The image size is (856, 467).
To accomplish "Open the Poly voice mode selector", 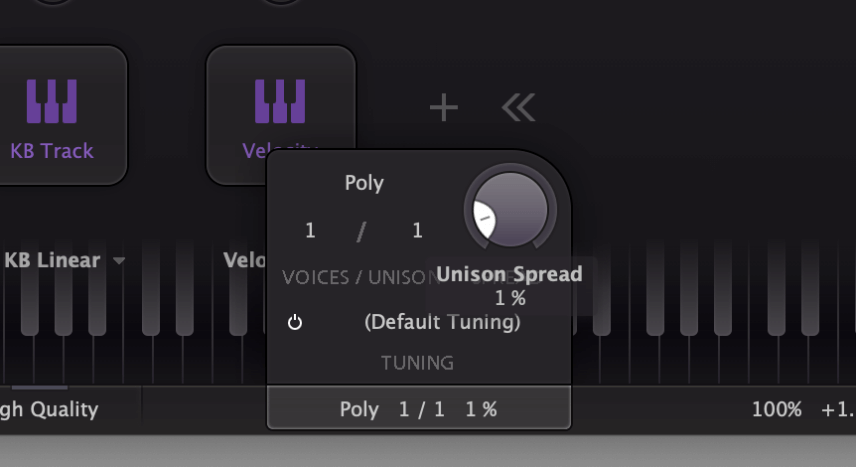I will pos(364,183).
